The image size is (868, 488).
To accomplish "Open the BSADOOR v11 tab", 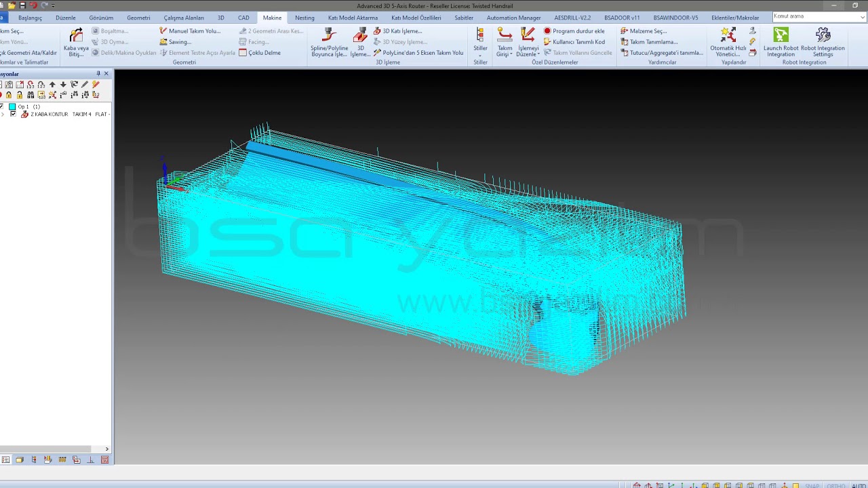I will (x=622, y=18).
